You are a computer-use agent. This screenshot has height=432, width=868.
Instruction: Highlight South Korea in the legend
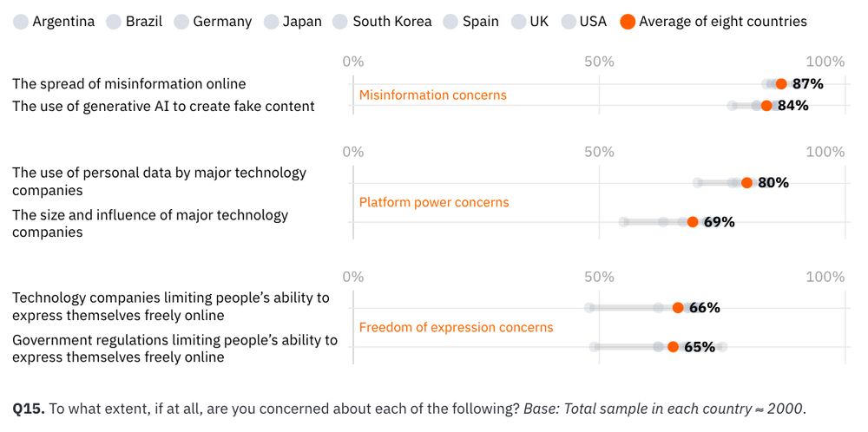click(341, 22)
